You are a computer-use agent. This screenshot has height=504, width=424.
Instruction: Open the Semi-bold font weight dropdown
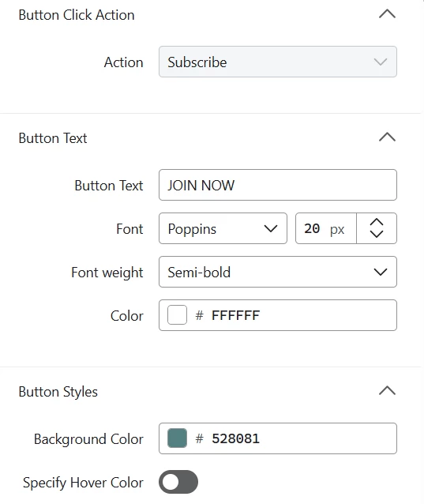(x=278, y=272)
